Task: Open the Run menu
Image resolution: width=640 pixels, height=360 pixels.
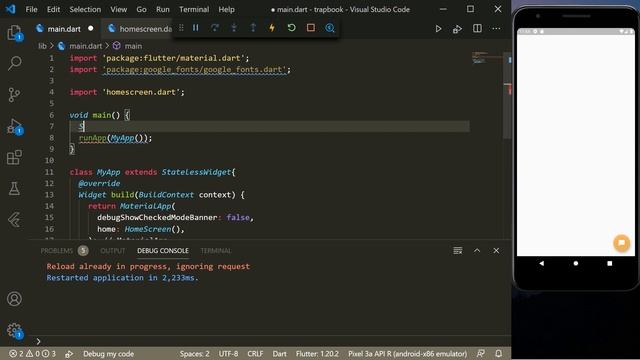Action: [162, 9]
